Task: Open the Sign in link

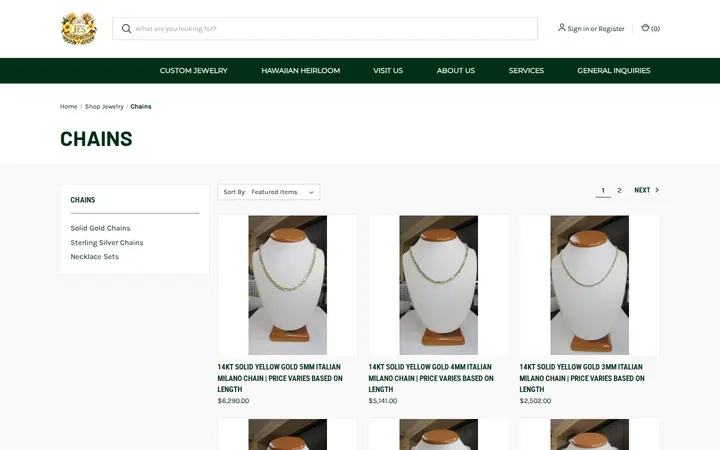Action: coord(578,28)
